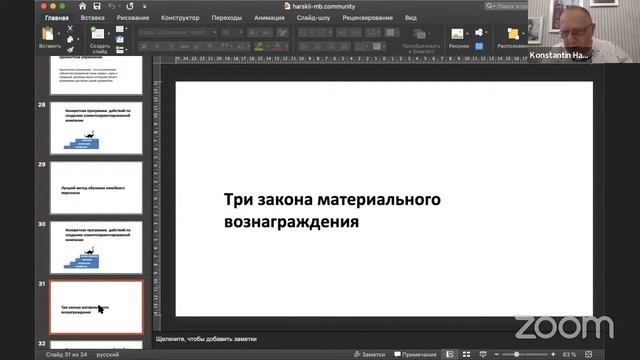
Task: Open the font size combo box
Action: click(x=232, y=32)
